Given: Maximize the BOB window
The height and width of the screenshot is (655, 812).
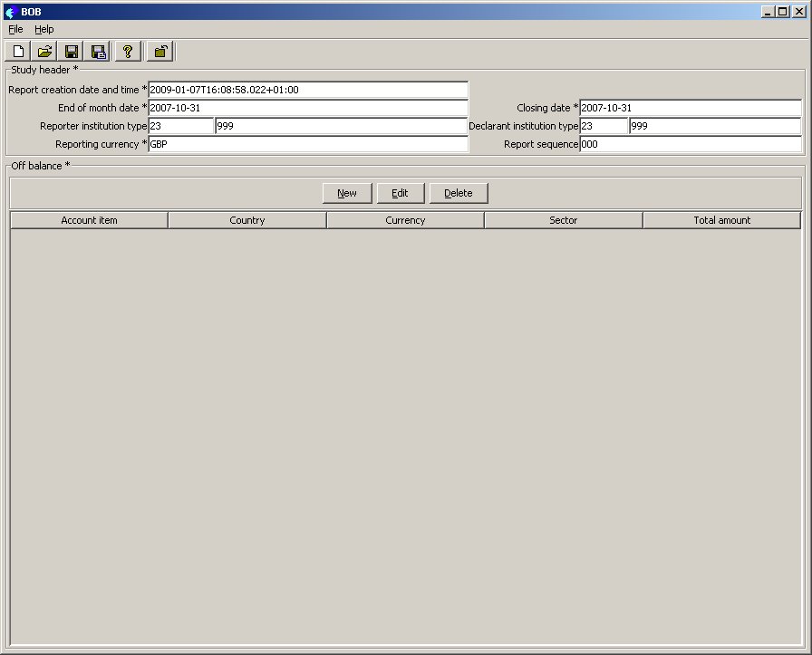Looking at the screenshot, I should coord(783,12).
